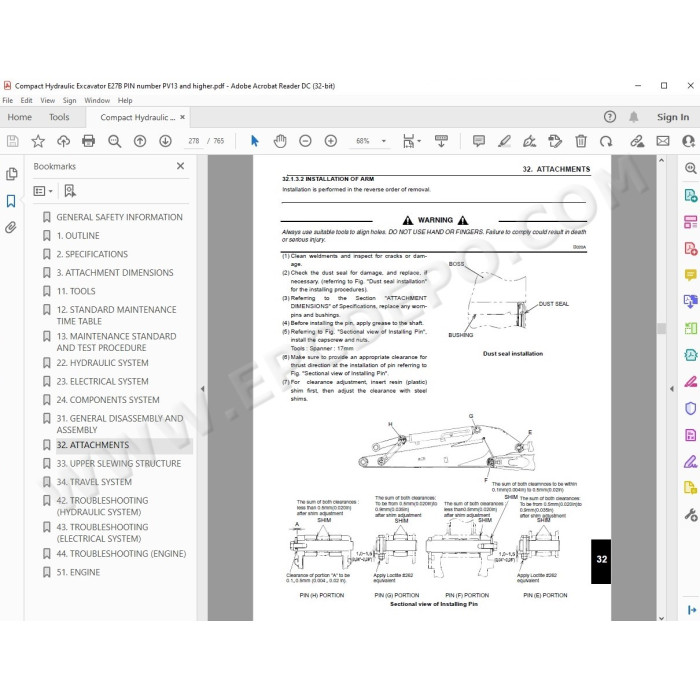Open Protect shield tool in right pane
Image resolution: width=700 pixels, height=700 pixels.
tap(690, 408)
